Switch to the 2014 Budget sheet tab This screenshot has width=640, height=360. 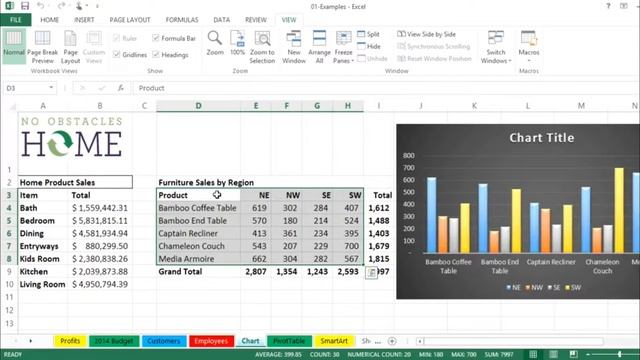tap(114, 341)
